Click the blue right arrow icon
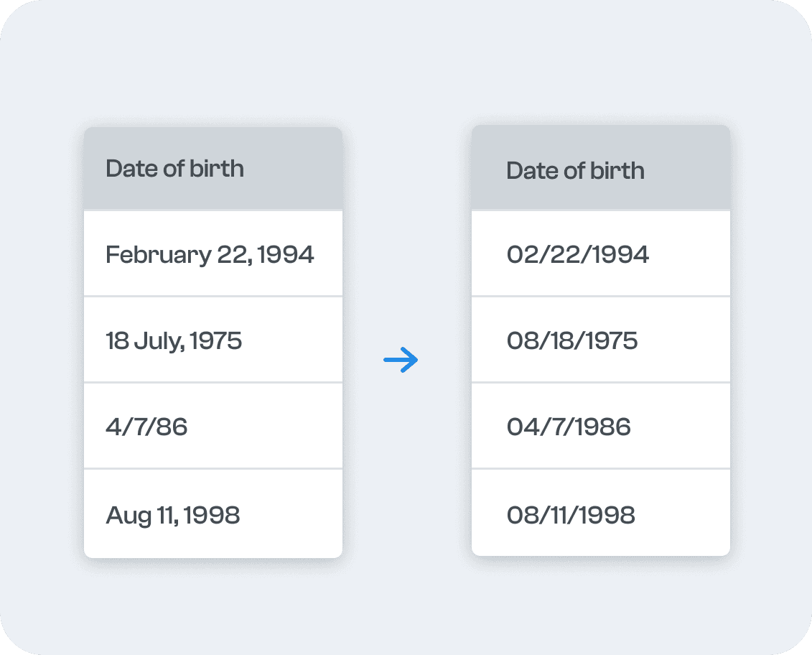The image size is (812, 655). pos(401,360)
